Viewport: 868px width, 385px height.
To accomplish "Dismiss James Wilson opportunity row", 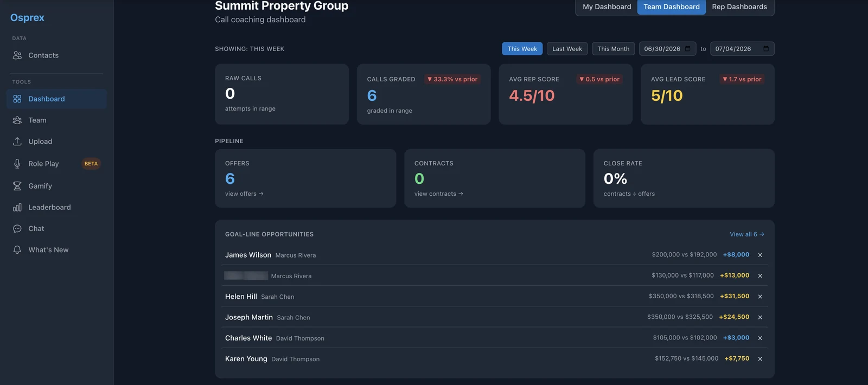I will [x=760, y=255].
